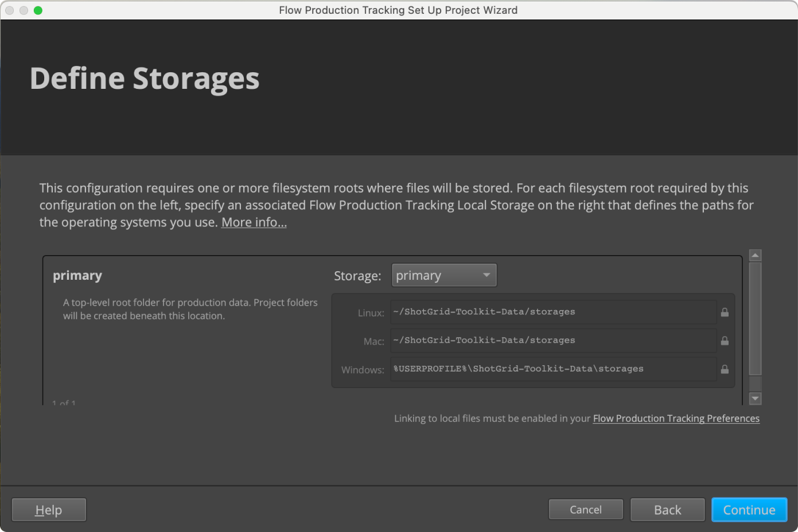Screen dimensions: 798x532
Task: Click the bold 'primary' root name heading
Action: click(77, 276)
